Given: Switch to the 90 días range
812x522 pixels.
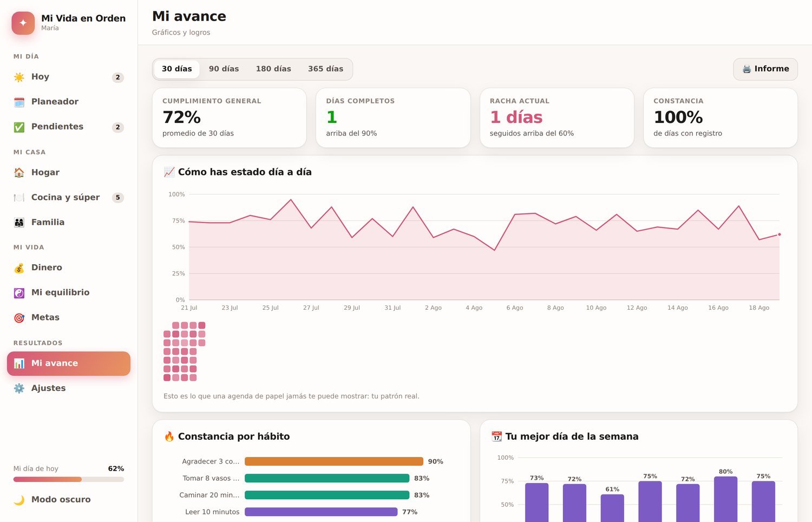Looking at the screenshot, I should pyautogui.click(x=224, y=69).
